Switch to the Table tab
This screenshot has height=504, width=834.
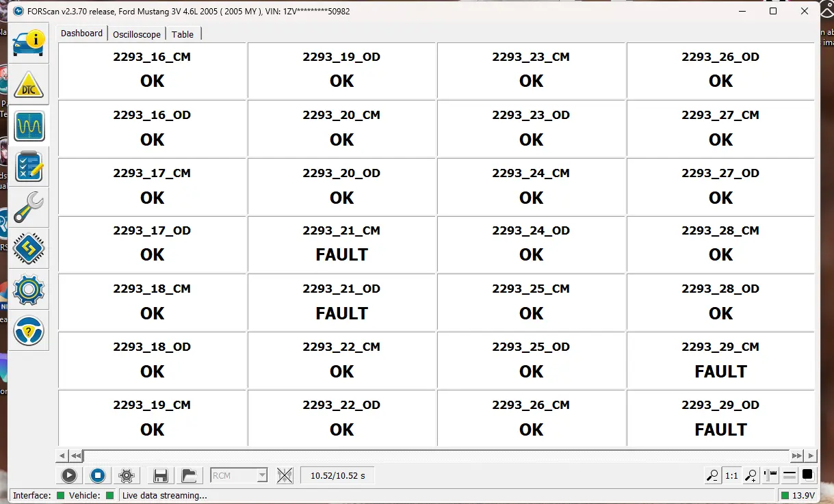(x=183, y=34)
